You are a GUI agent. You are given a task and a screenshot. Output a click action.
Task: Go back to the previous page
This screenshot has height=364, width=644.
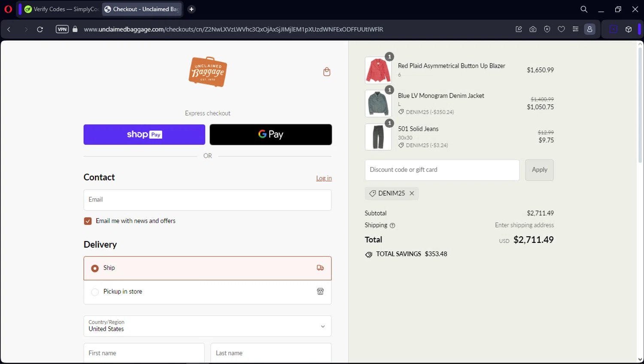pyautogui.click(x=9, y=29)
